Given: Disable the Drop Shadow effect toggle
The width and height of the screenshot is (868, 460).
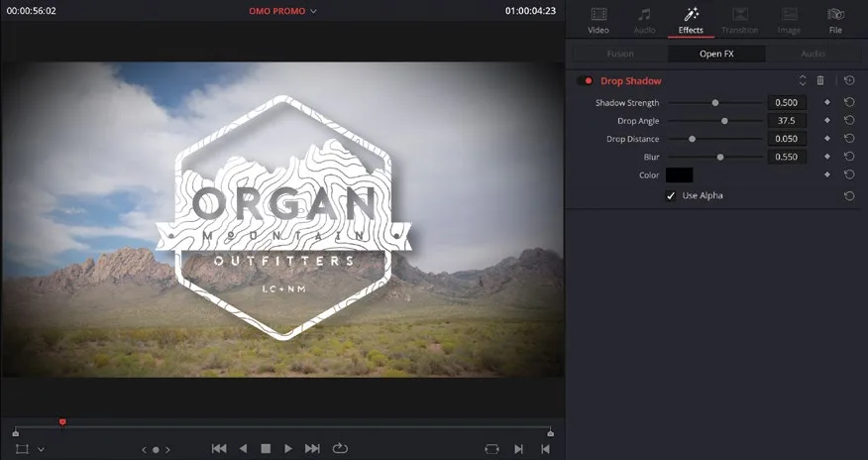Looking at the screenshot, I should (585, 81).
